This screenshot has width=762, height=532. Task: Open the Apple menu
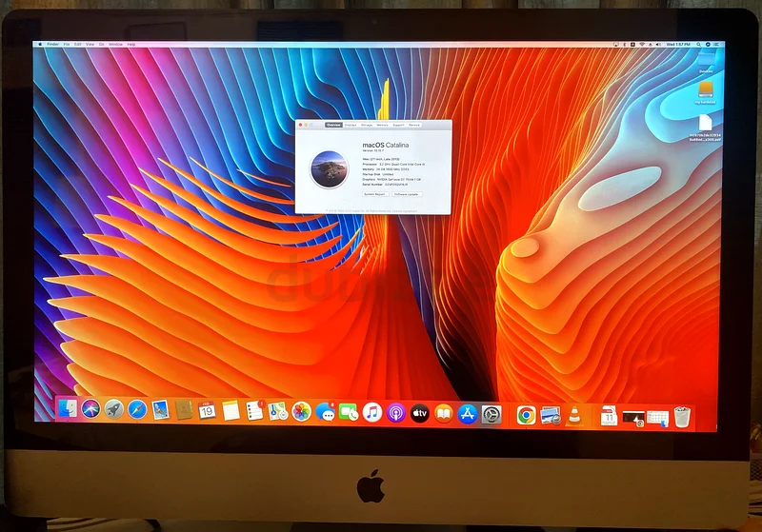pyautogui.click(x=40, y=44)
